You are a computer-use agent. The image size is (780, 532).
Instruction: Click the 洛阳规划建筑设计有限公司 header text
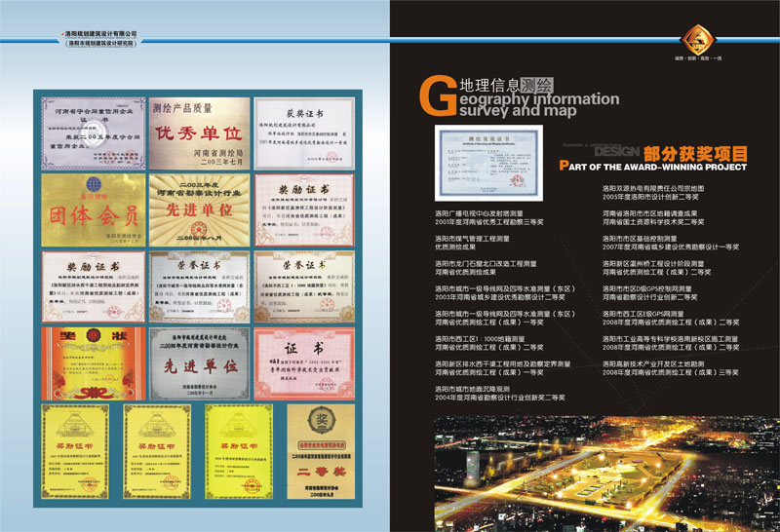[x=101, y=34]
